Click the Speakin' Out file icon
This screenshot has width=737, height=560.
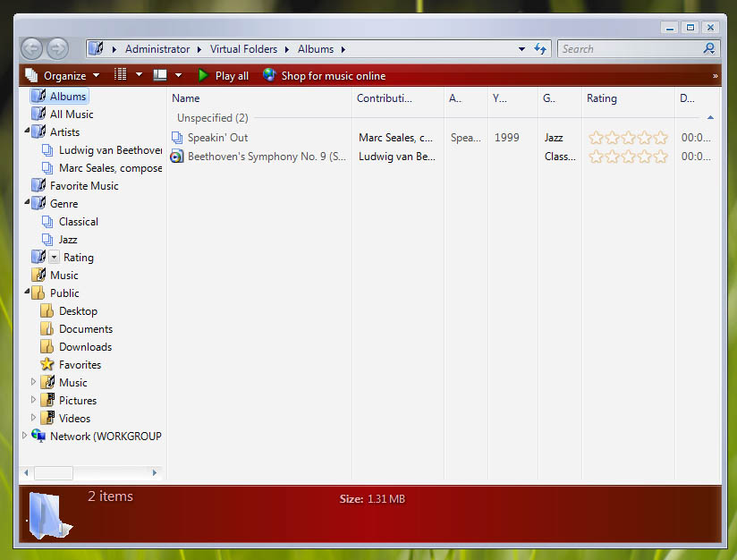pos(177,138)
